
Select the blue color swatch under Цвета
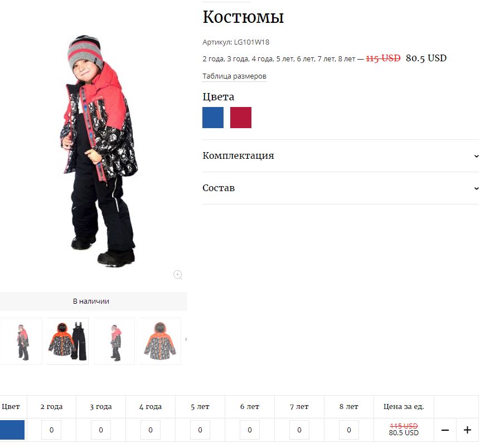tap(213, 118)
